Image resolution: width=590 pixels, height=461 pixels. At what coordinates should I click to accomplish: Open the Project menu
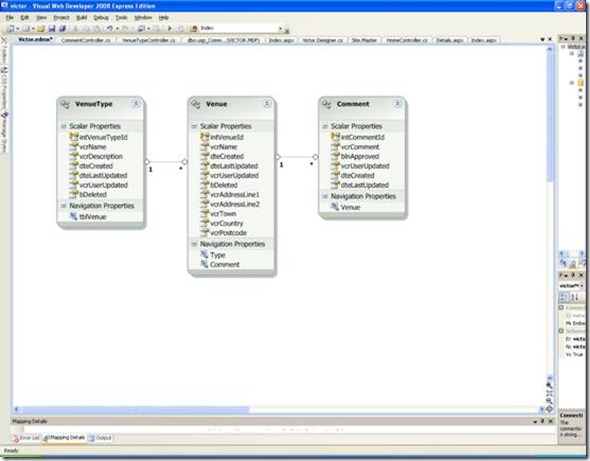click(x=61, y=18)
